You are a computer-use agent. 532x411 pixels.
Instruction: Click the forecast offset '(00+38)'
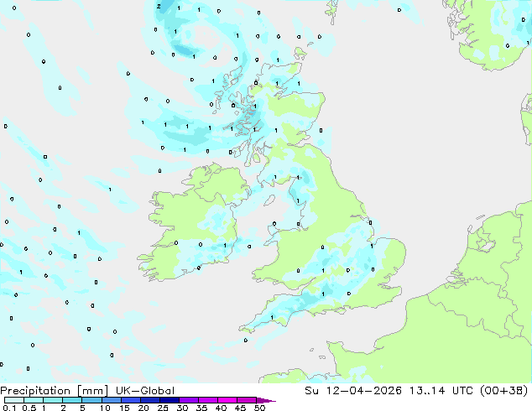tap(504, 391)
